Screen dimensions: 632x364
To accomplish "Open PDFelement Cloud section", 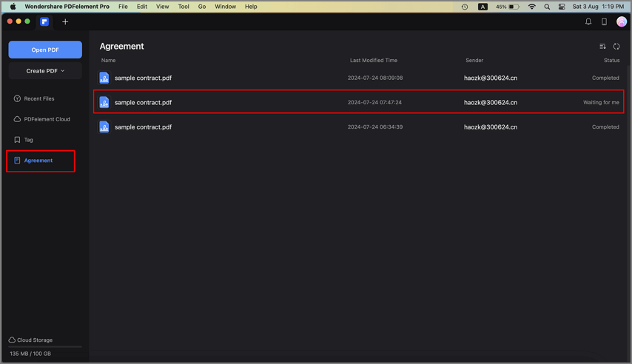I will pyautogui.click(x=47, y=119).
